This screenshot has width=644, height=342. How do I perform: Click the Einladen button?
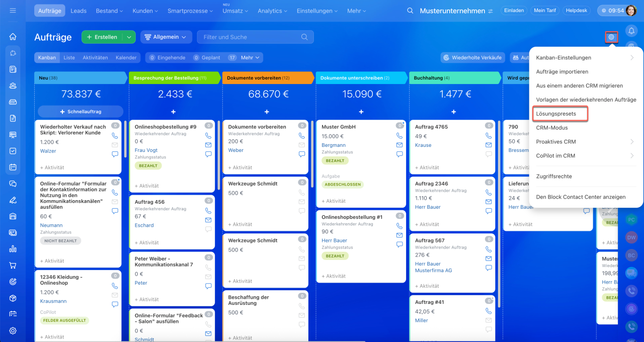(x=514, y=11)
